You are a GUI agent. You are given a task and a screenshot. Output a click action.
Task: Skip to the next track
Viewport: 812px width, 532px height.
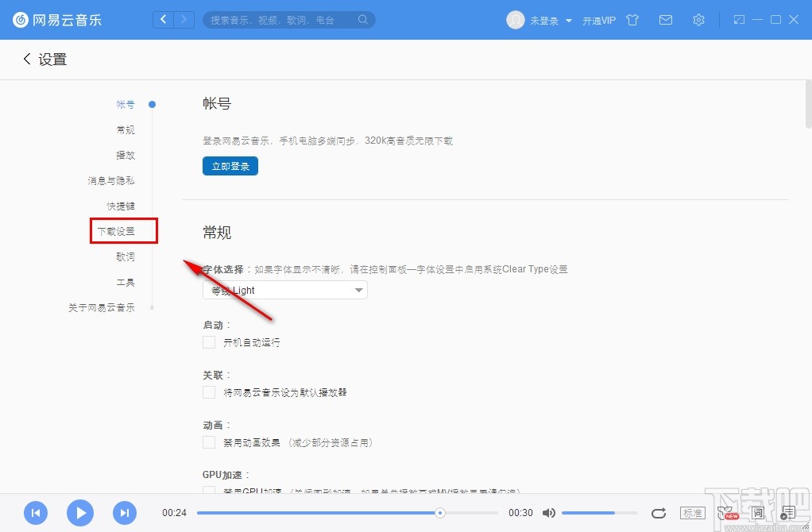pos(125,513)
